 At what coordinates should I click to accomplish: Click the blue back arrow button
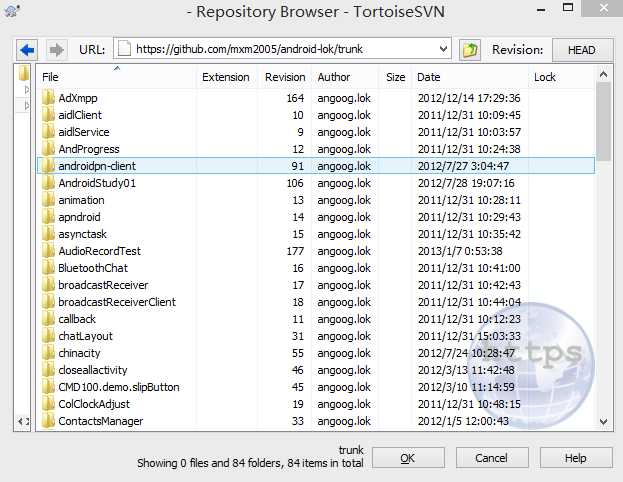[x=27, y=50]
